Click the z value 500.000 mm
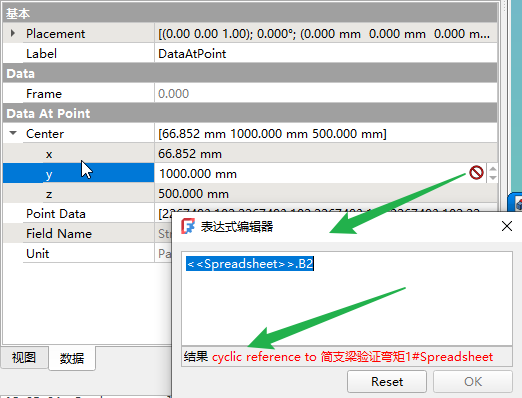Screen dimensions: 522x398 (193, 194)
